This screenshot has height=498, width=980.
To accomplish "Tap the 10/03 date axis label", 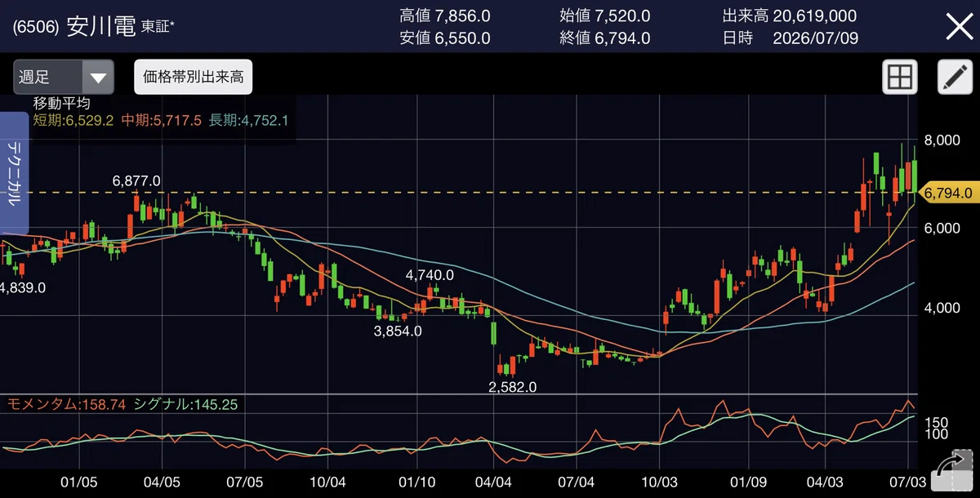I will (x=658, y=484).
